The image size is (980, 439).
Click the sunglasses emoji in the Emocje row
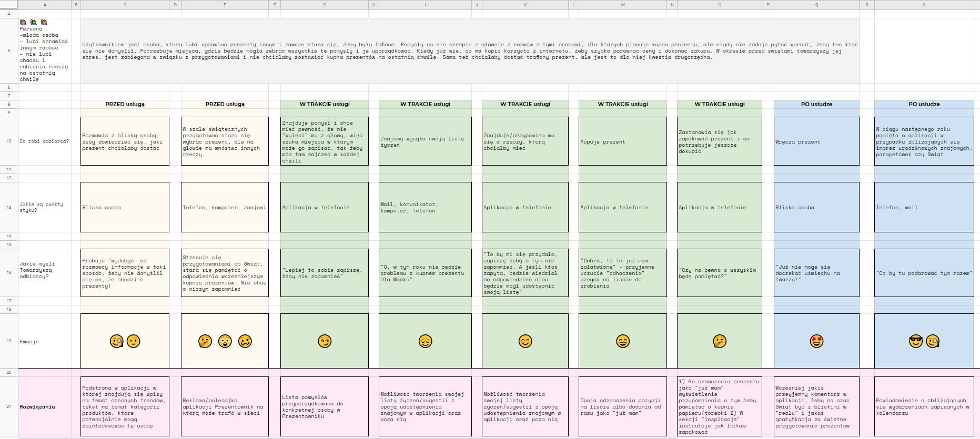pos(916,341)
